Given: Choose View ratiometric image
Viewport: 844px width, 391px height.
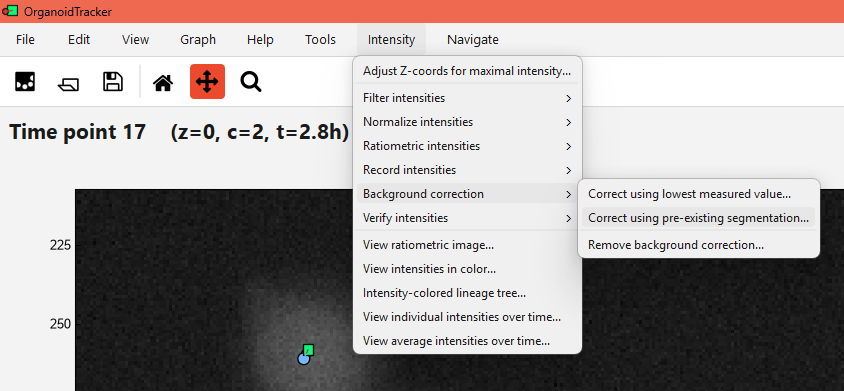Looking at the screenshot, I should coord(467,245).
